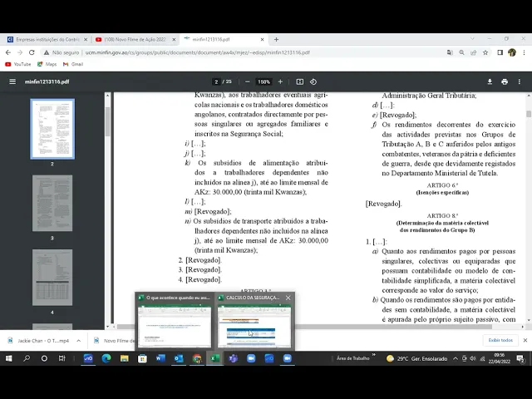The width and height of the screenshot is (532, 399).
Task: Switch to Empresas instituições do Contri tab
Action: pyautogui.click(x=47, y=40)
